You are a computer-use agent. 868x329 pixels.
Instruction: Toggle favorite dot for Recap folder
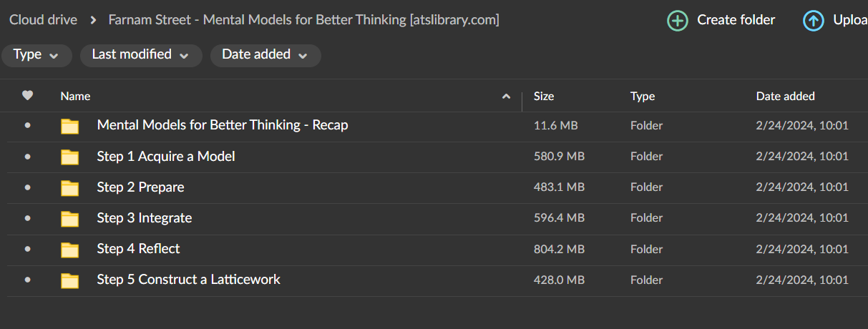pyautogui.click(x=27, y=125)
